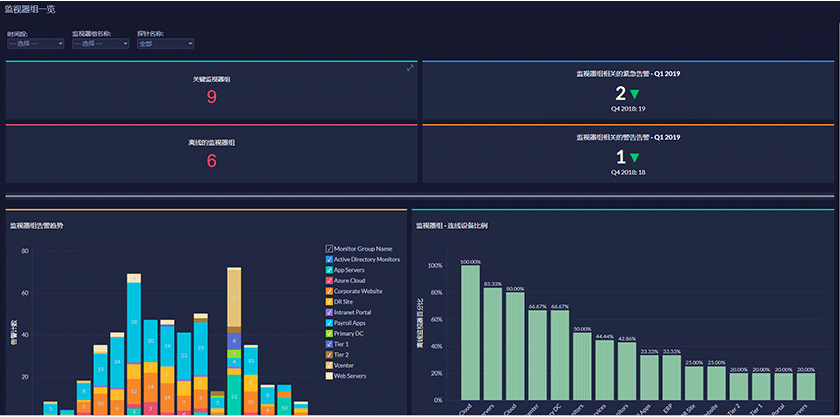Select the 44.44% bar
The width and height of the screenshot is (840, 417).
(605, 370)
